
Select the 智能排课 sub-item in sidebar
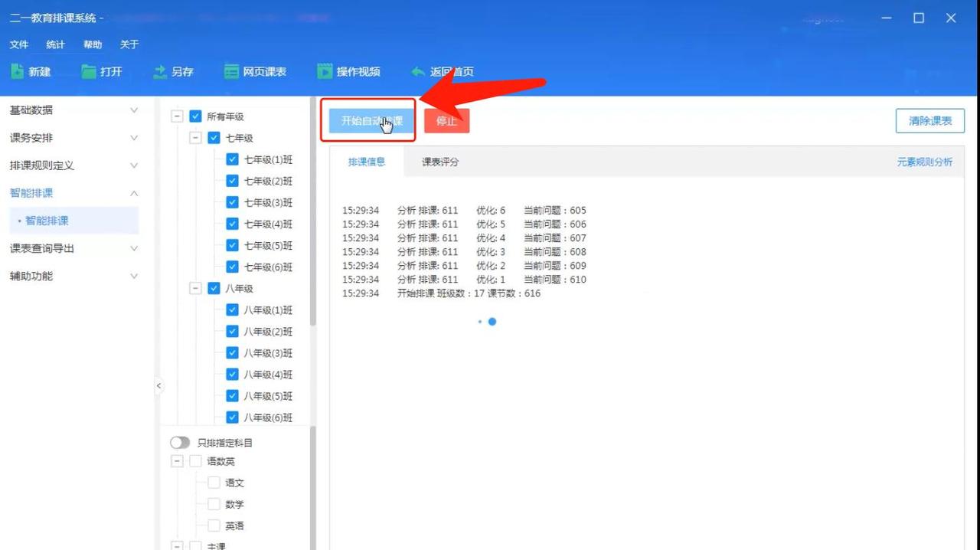click(73, 221)
